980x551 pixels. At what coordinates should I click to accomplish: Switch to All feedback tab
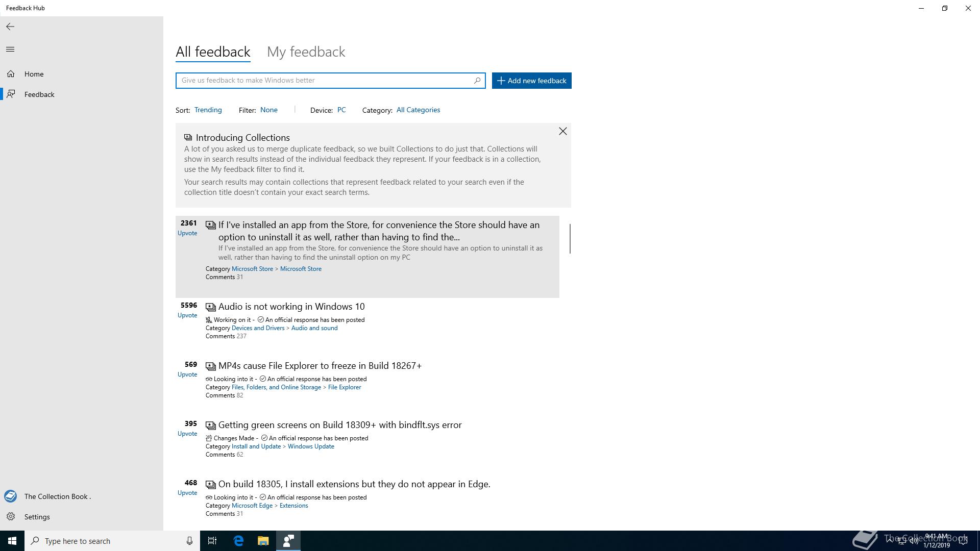pos(213,52)
